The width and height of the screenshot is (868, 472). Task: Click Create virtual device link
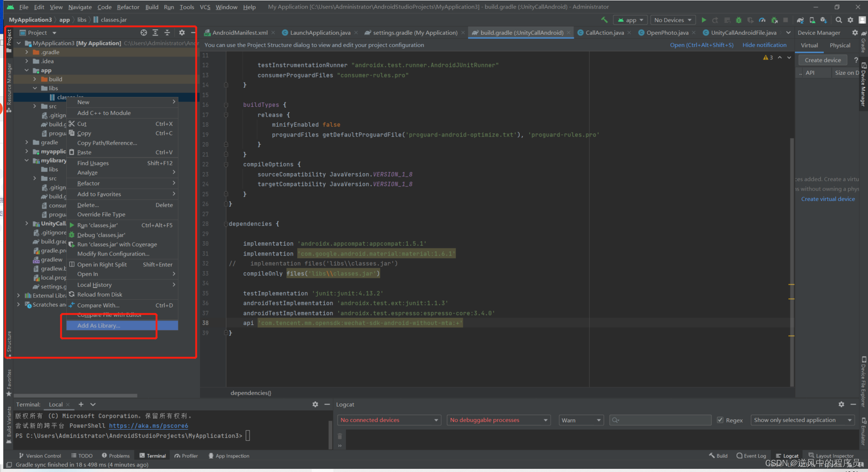828,199
